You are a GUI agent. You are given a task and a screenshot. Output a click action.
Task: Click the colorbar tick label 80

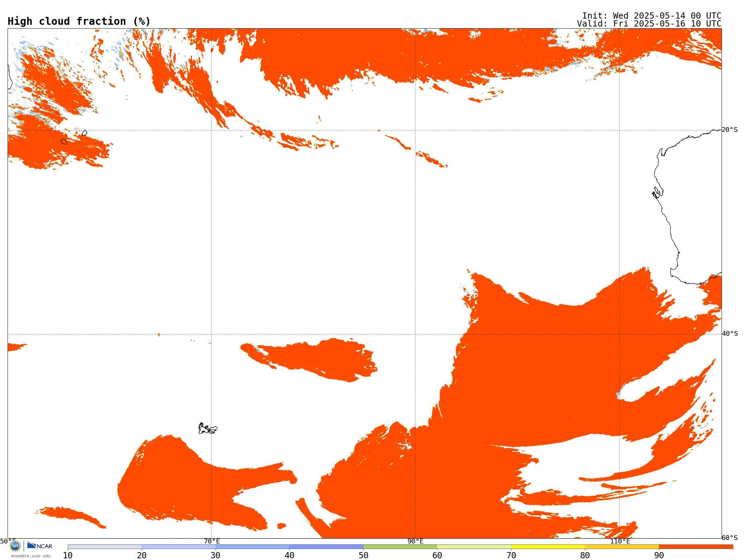coord(585,556)
